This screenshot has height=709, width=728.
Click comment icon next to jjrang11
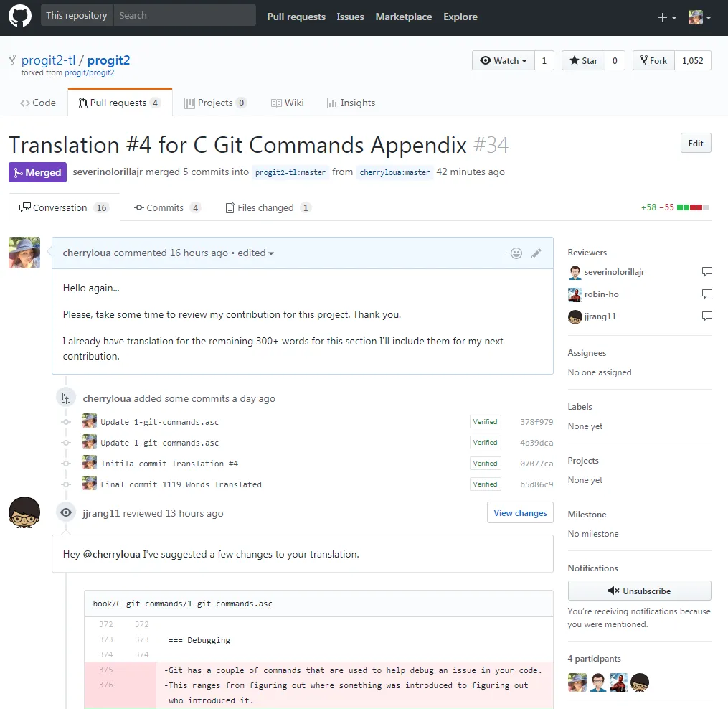click(706, 316)
